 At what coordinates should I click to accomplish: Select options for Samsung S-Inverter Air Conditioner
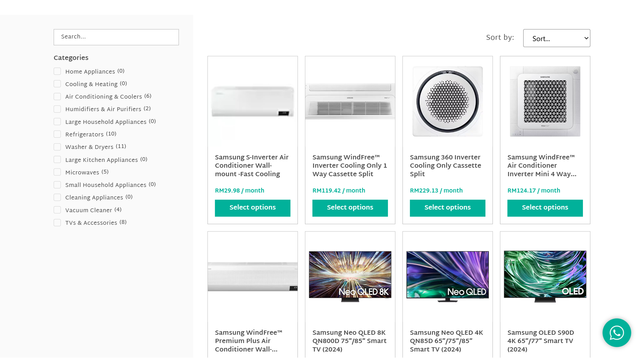(252, 208)
